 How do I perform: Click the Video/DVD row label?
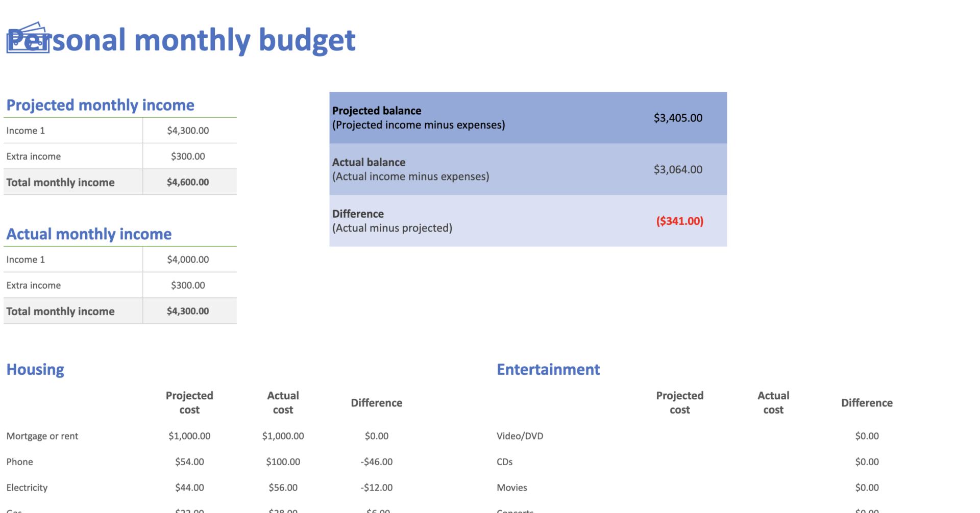coord(520,436)
